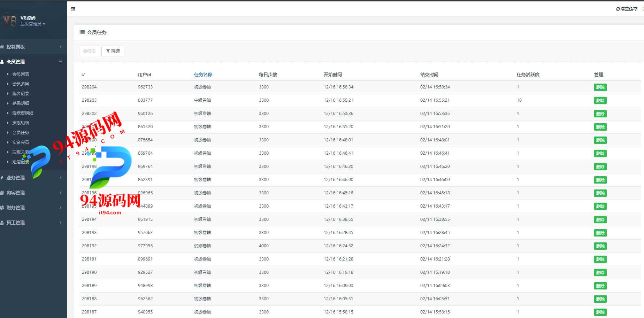Collapse the 会员管理 chevron
This screenshot has width=644, height=318.
(x=61, y=62)
